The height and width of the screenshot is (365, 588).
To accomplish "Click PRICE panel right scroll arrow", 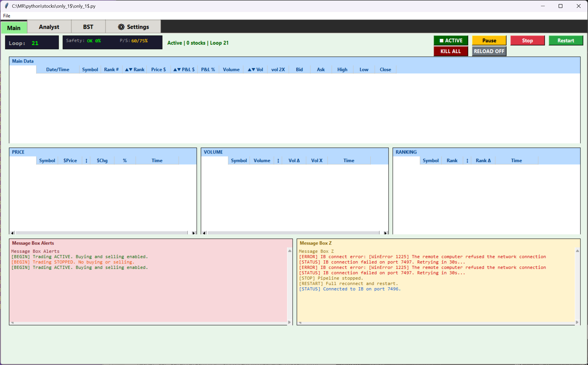I will click(x=194, y=233).
